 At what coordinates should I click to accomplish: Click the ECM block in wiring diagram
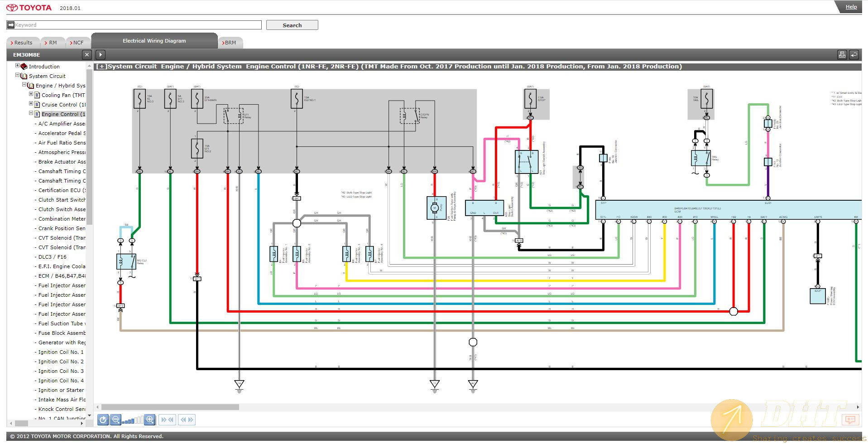pos(728,210)
